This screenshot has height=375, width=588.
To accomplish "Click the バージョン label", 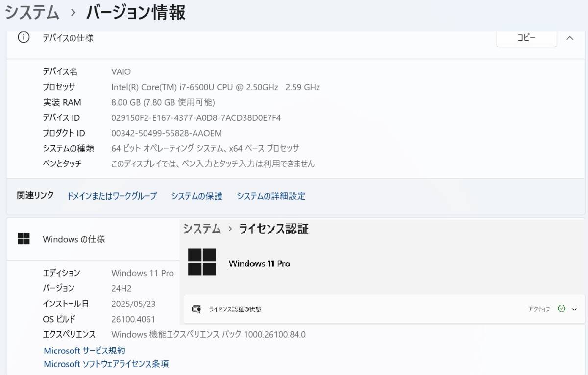I will pos(58,288).
